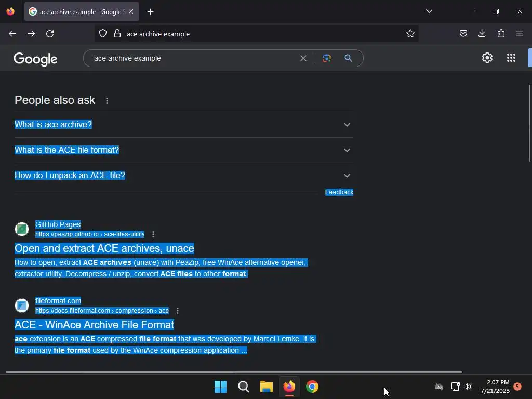Open 'ACE - WinAce Archive File Format' result
This screenshot has width=532, height=399.
[94, 325]
